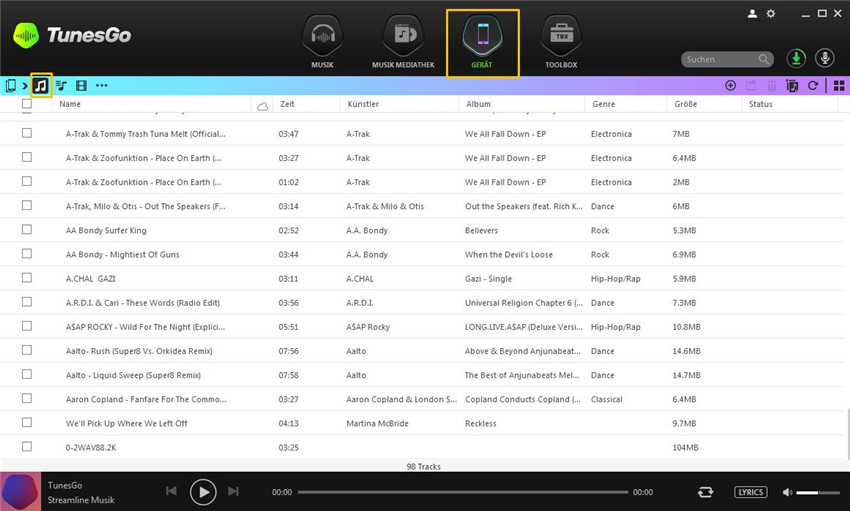The image size is (850, 511).
Task: Click the green download icon
Action: pyautogui.click(x=797, y=58)
